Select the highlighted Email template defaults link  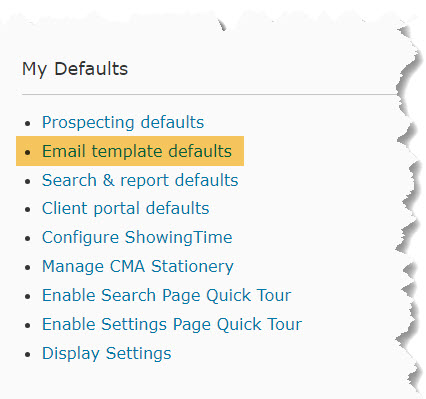[x=137, y=151]
